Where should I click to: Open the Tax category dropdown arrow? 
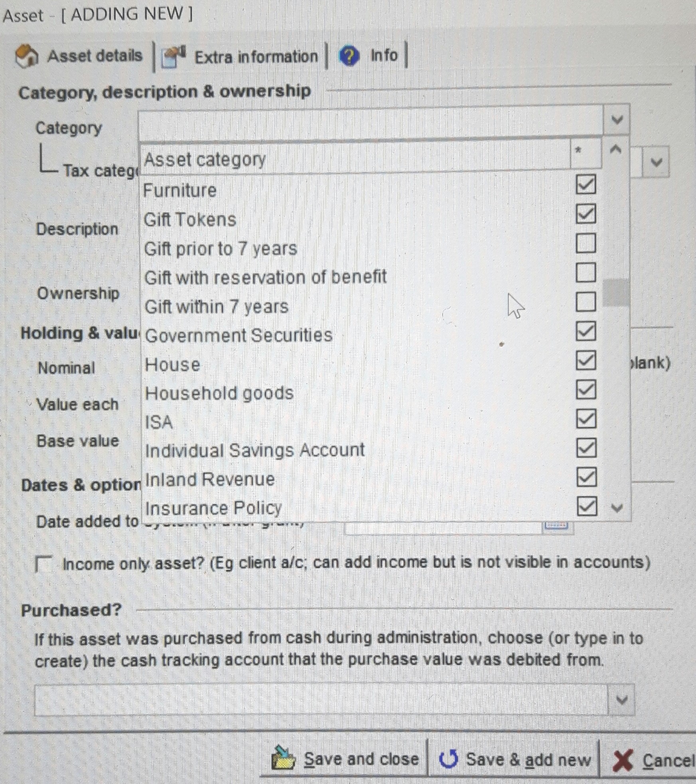[x=656, y=162]
